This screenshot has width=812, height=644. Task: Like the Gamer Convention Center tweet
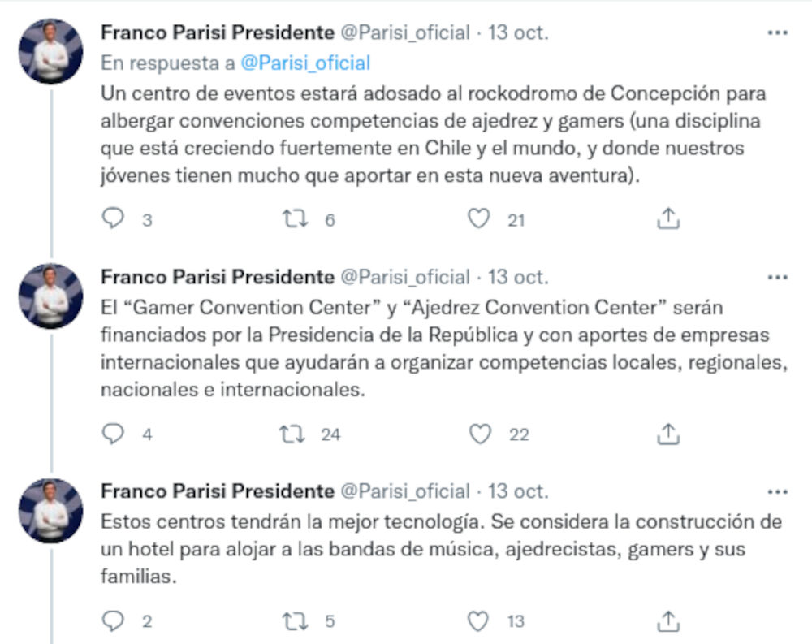pos(480,434)
